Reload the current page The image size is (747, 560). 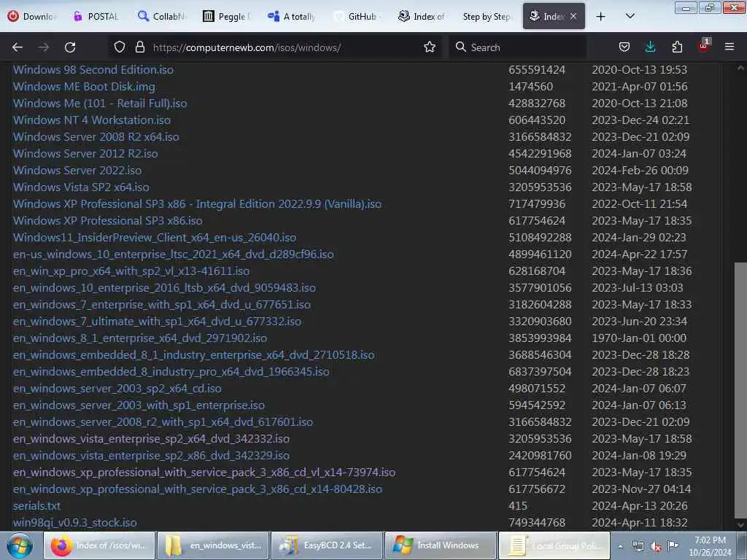click(x=70, y=47)
